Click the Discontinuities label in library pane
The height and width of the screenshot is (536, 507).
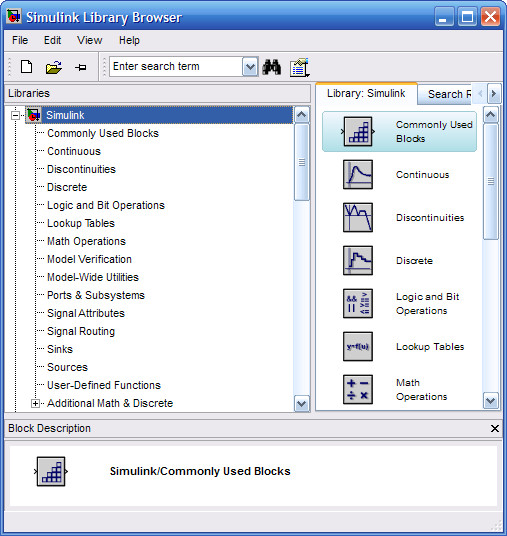tap(430, 218)
